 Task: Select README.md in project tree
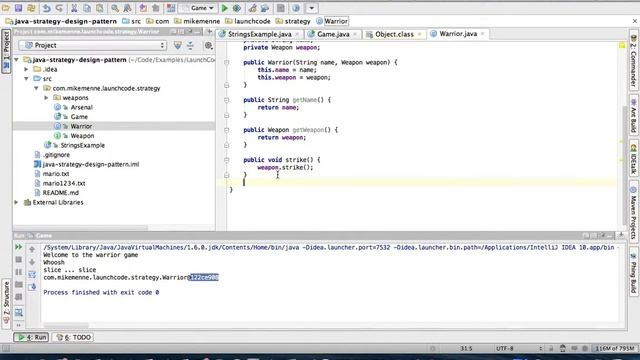tap(60, 193)
